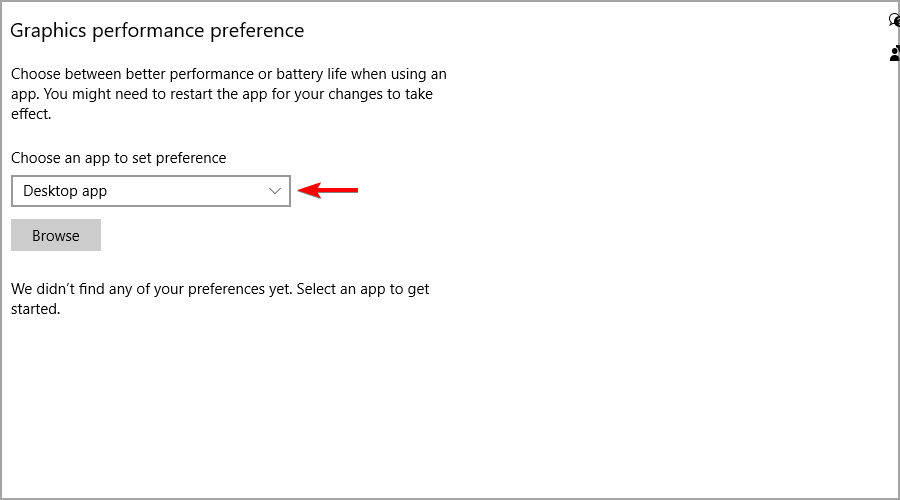Expand the Desktop app chevron arrow
Viewport: 900px width, 500px height.
[x=275, y=191]
